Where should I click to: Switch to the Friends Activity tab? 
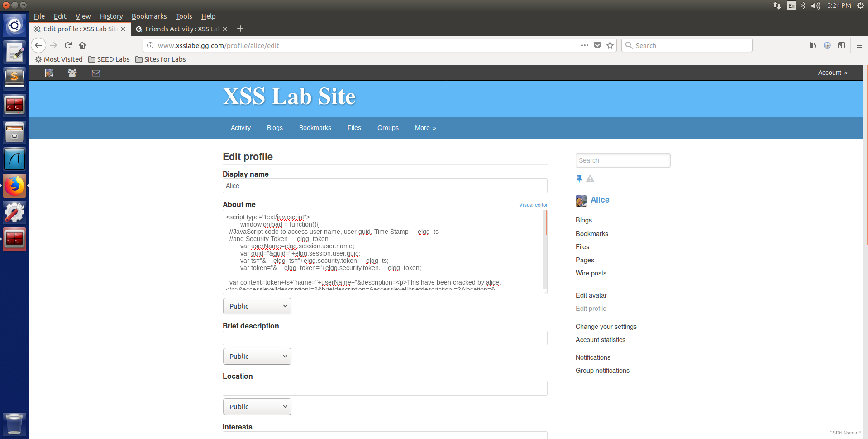(181, 29)
